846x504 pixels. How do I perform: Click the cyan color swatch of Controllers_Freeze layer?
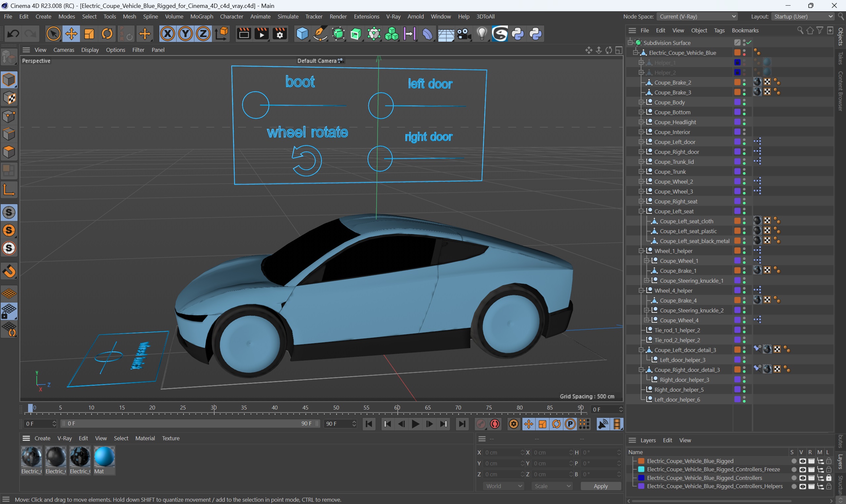[641, 470]
